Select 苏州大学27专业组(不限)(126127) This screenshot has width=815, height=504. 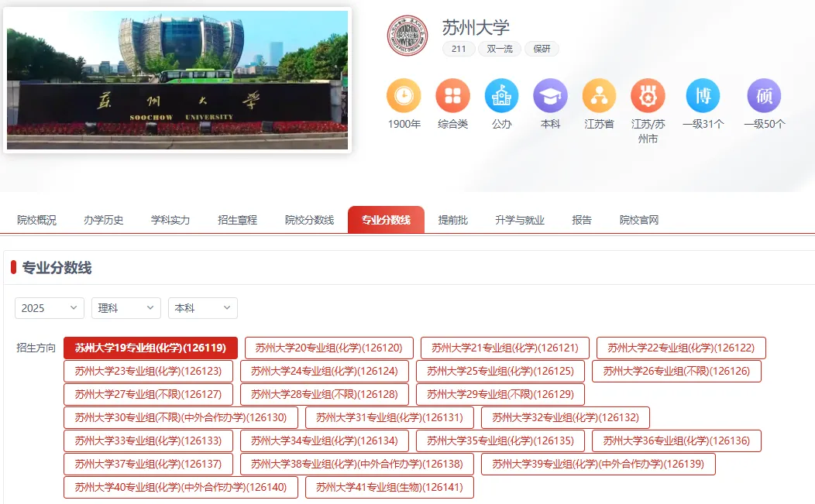pos(148,394)
